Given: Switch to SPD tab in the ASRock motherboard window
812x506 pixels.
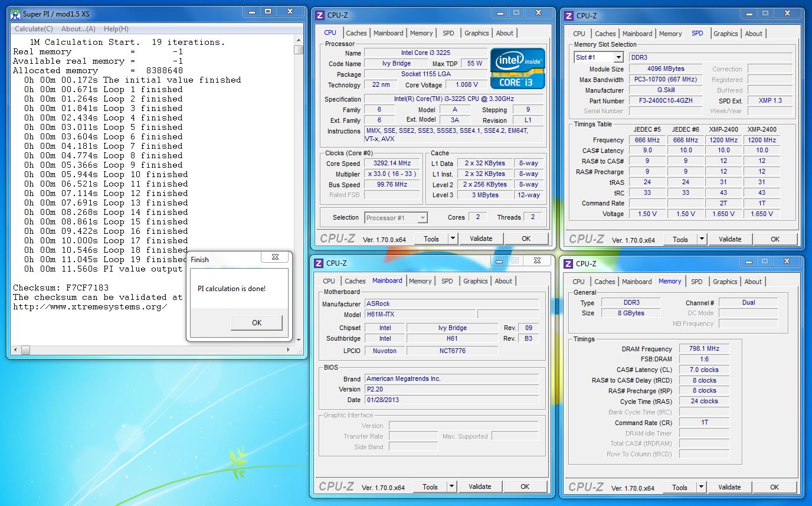Looking at the screenshot, I should pos(448,281).
